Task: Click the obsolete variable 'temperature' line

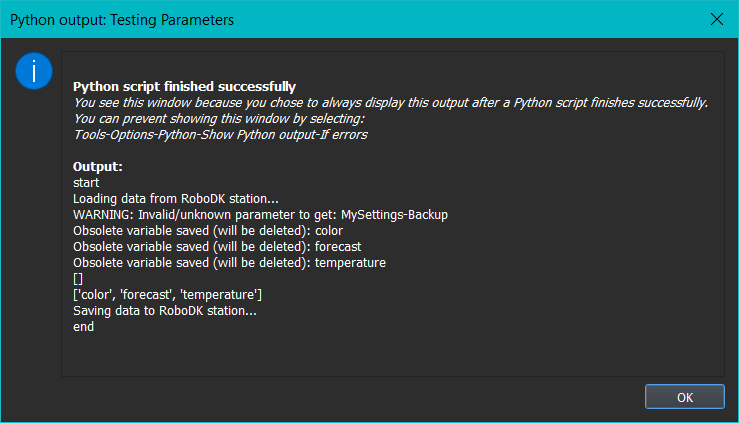Action: pos(229,262)
